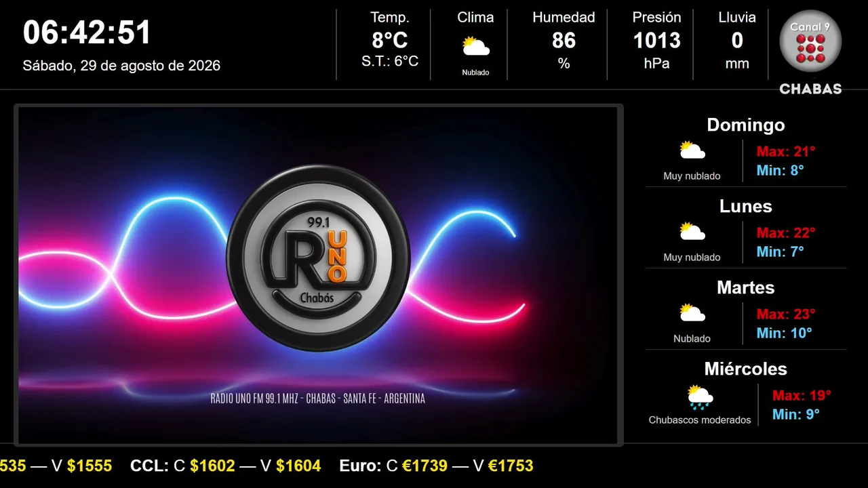Click the Euro buy price €1739

425,466
